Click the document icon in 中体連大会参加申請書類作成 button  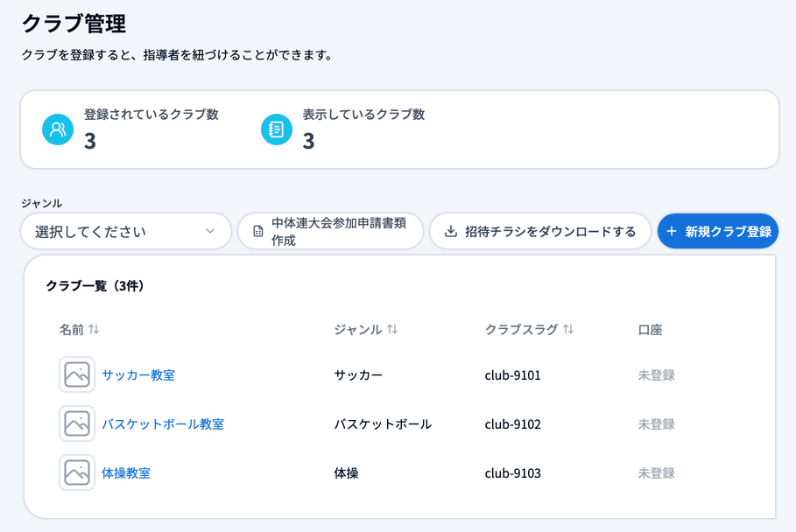click(257, 231)
